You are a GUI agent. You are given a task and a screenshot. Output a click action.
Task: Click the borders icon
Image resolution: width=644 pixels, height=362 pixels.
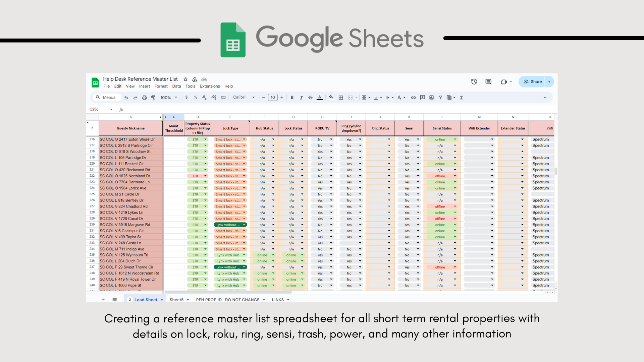[341, 98]
